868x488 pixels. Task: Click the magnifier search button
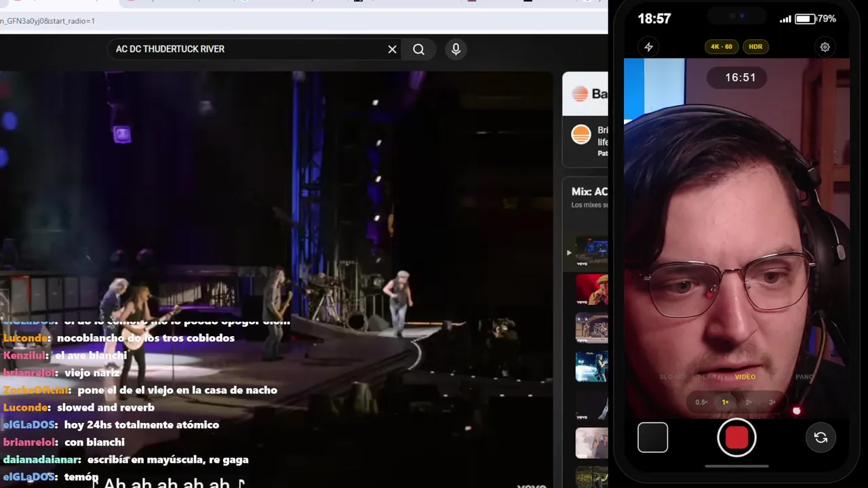click(x=418, y=49)
